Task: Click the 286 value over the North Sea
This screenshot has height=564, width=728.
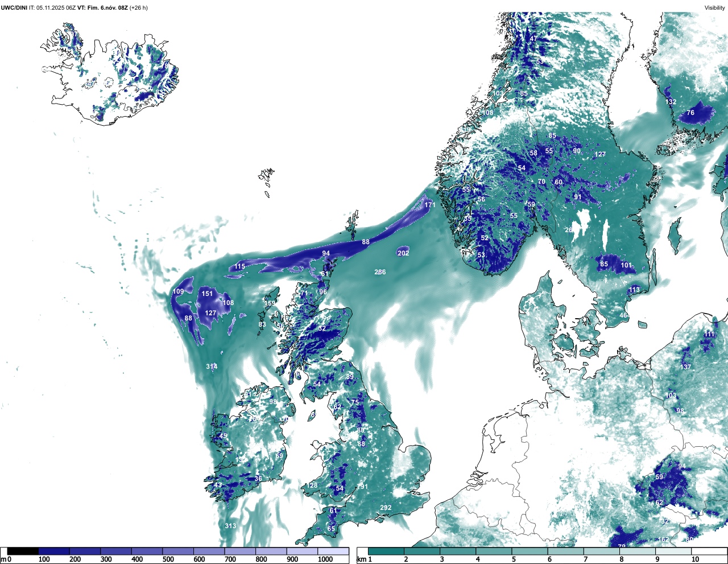Action: pyautogui.click(x=380, y=272)
